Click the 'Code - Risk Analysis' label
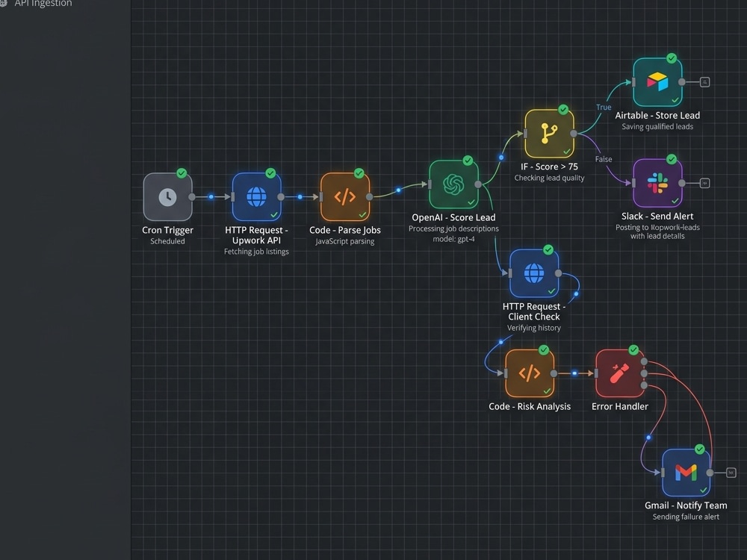 (530, 406)
